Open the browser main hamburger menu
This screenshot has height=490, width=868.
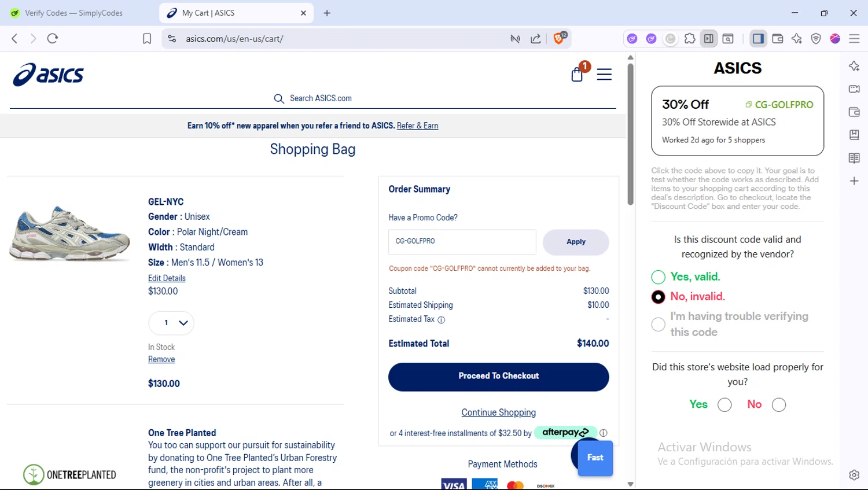point(854,39)
